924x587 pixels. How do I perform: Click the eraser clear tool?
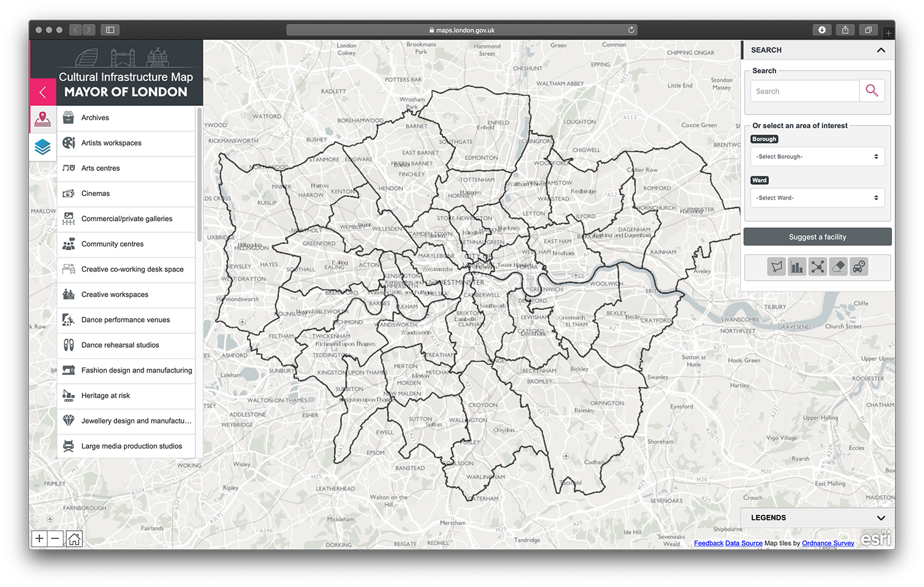(x=838, y=267)
